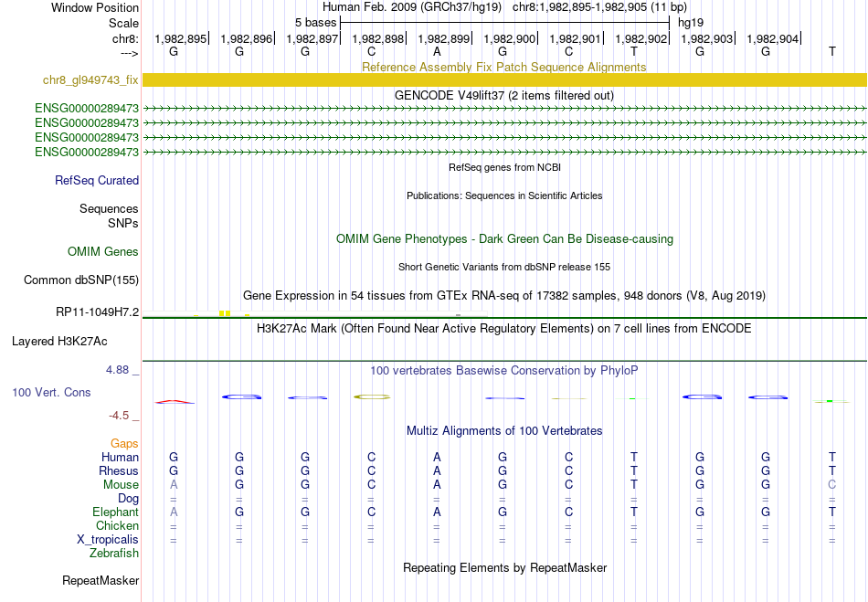Click the Dog species label

tap(128, 499)
